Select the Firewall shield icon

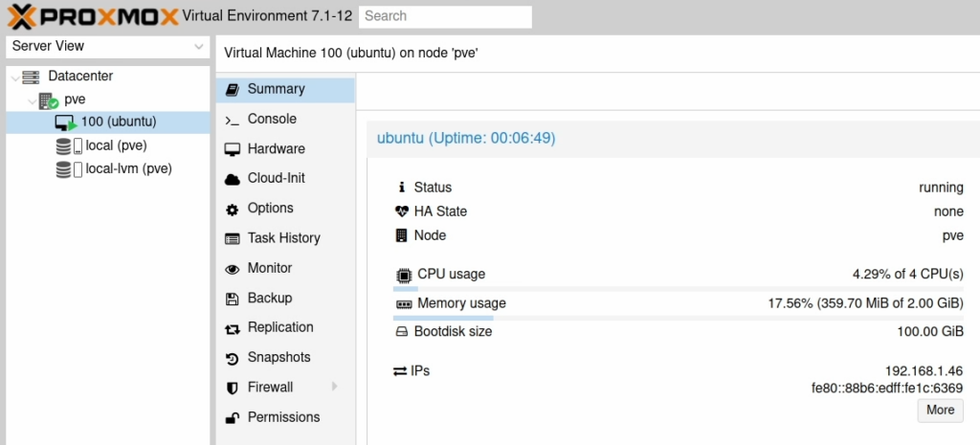coord(232,389)
